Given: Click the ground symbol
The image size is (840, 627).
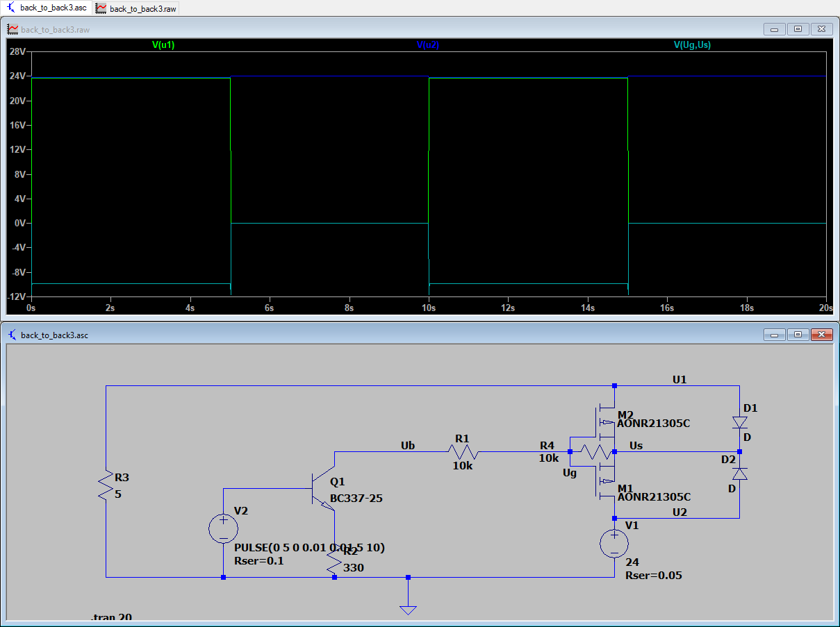Looking at the screenshot, I should pos(408,610).
